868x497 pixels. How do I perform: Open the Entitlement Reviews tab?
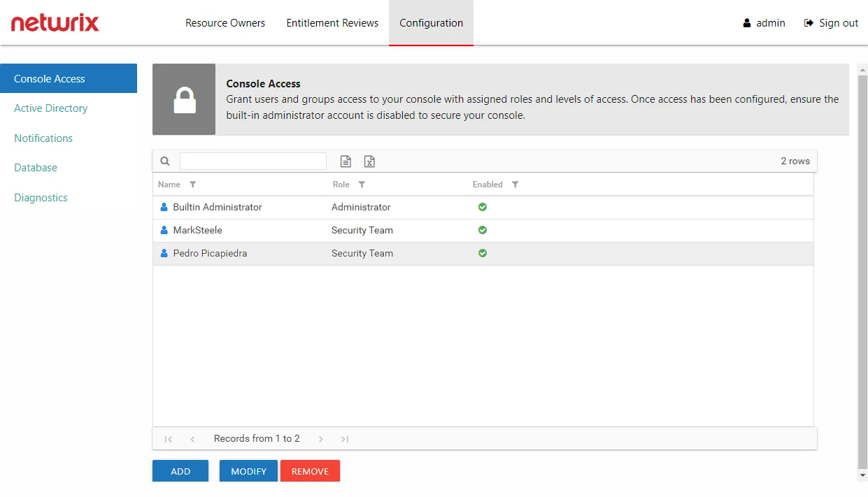click(x=332, y=23)
